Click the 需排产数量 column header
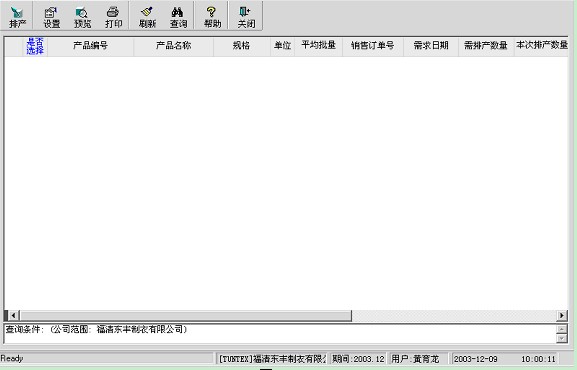 (x=486, y=46)
